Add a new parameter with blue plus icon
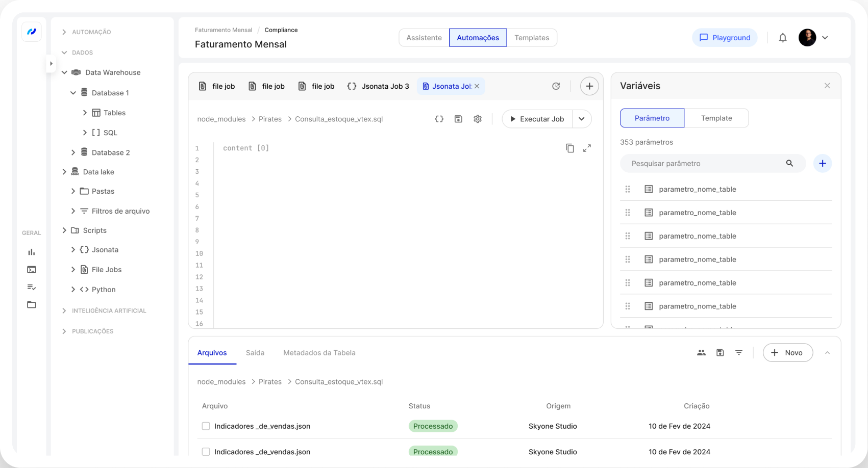The width and height of the screenshot is (868, 468). tap(822, 164)
